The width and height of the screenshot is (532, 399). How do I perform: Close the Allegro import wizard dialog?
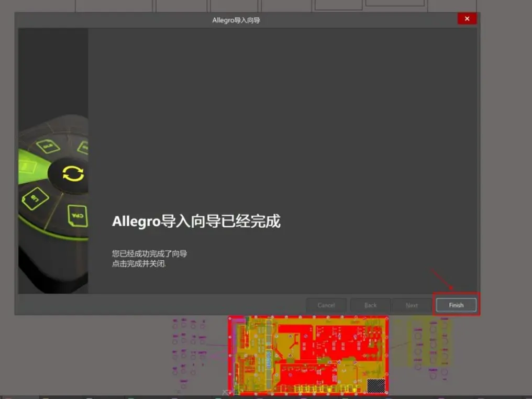(467, 19)
